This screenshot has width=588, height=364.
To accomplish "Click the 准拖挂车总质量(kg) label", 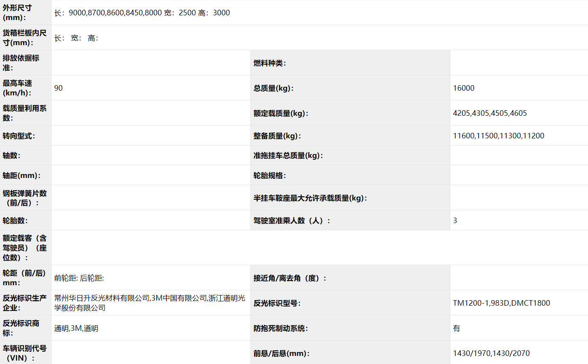I will pos(288,155).
